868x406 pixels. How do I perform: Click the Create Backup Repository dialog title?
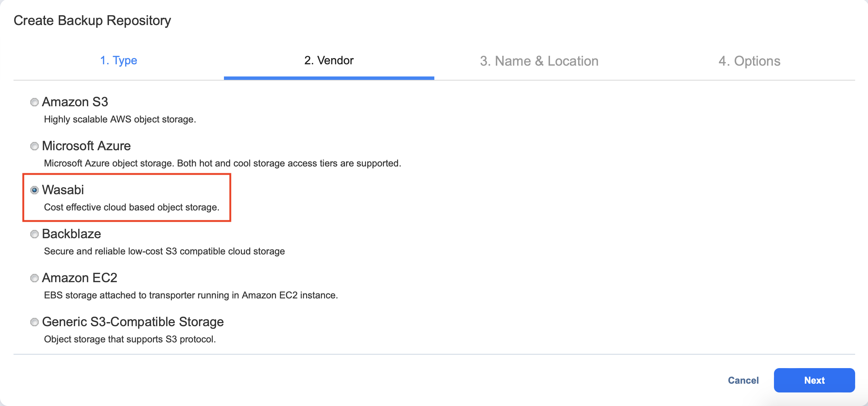click(92, 20)
